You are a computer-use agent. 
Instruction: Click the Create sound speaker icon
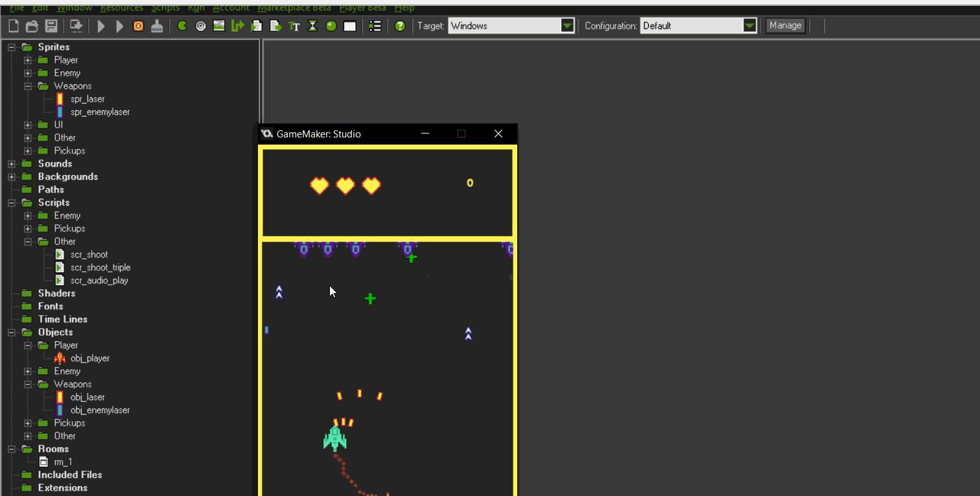click(x=201, y=26)
